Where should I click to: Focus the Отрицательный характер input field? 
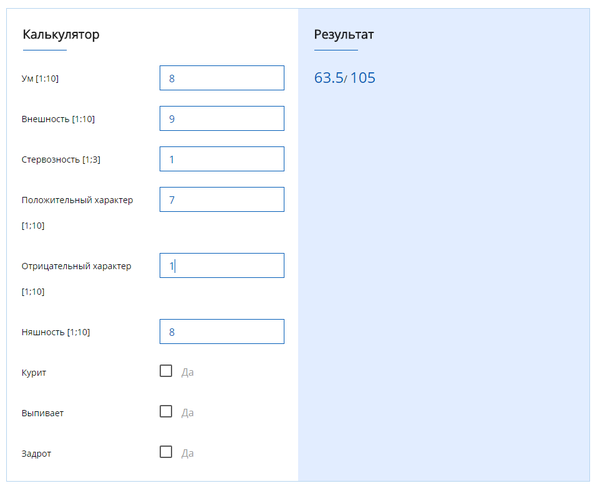pyautogui.click(x=221, y=266)
